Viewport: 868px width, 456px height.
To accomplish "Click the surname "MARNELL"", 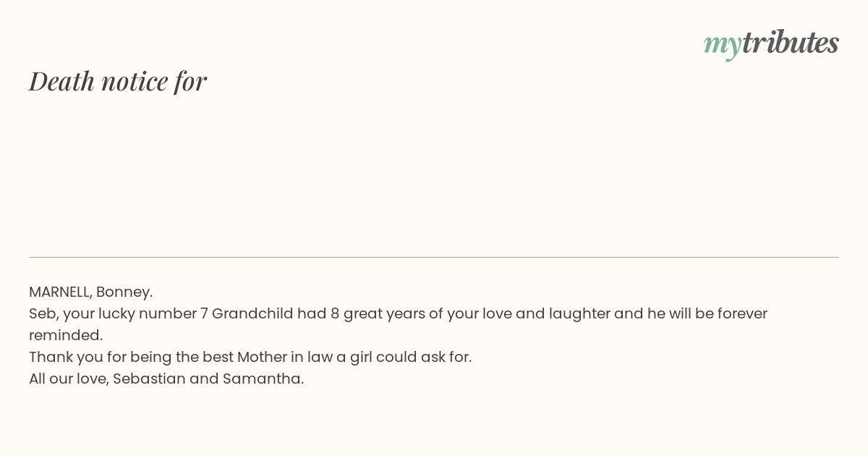I will click(59, 292).
